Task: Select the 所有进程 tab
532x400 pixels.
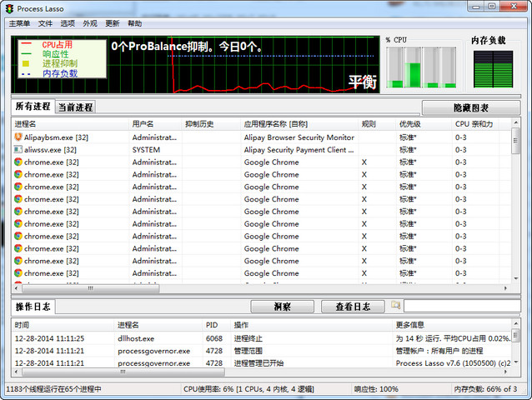Action: click(33, 107)
